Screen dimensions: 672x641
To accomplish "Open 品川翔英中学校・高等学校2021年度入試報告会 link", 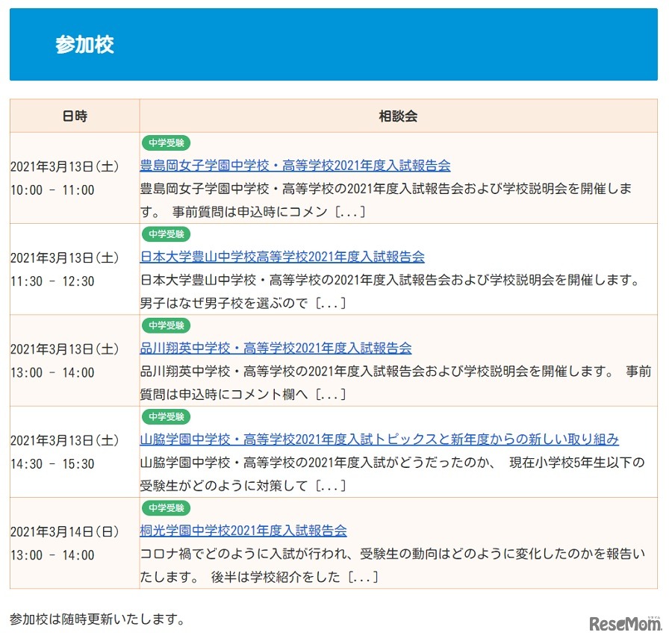I will (276, 348).
